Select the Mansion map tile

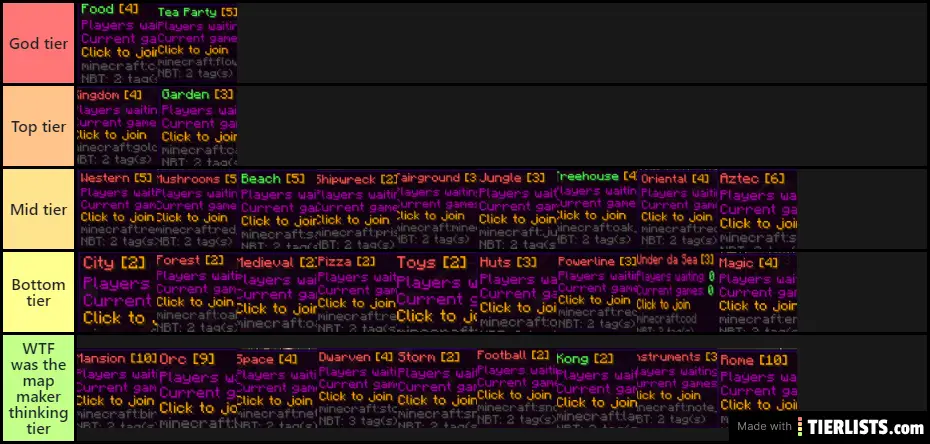115,394
